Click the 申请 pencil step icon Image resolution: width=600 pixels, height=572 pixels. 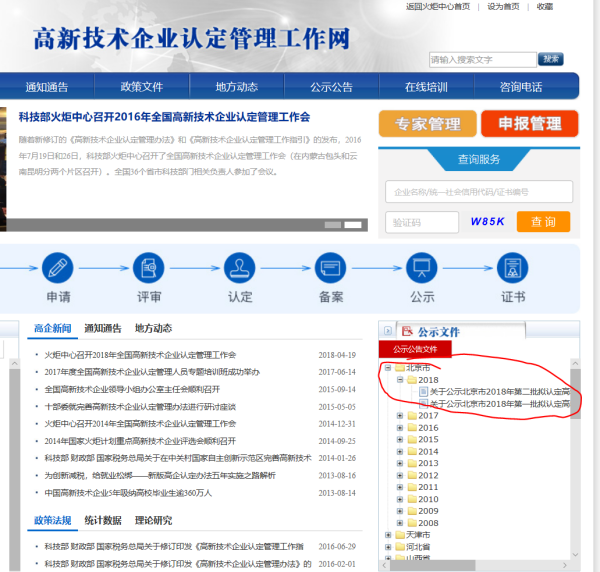57,268
